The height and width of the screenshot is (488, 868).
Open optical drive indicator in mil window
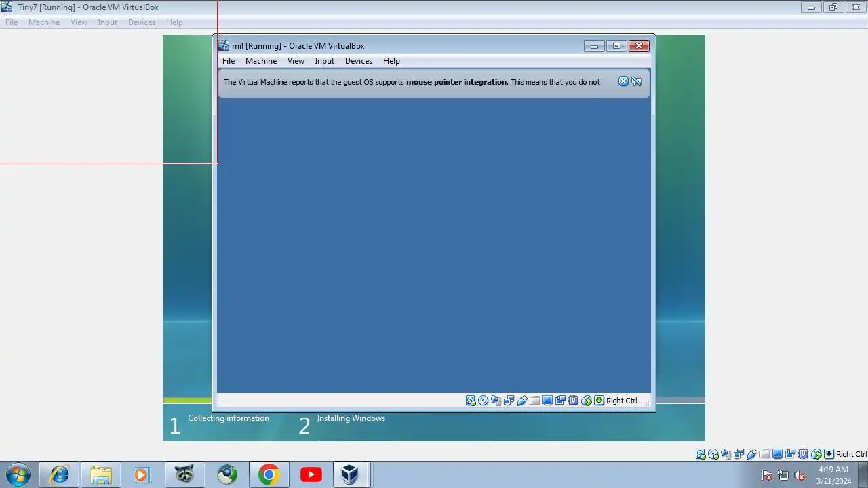point(484,401)
